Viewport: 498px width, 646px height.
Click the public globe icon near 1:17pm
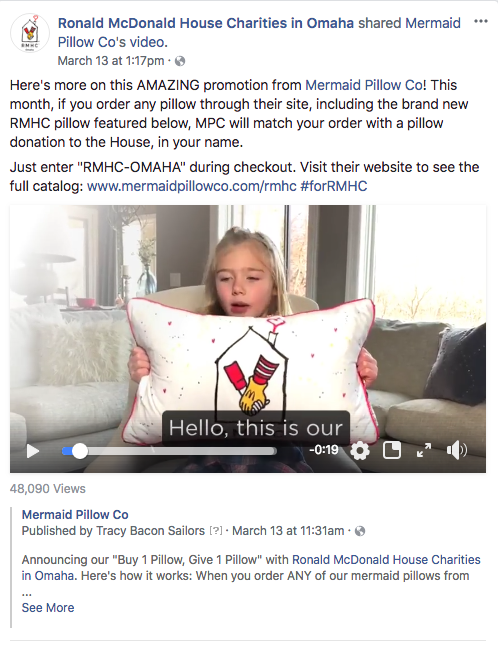(180, 61)
